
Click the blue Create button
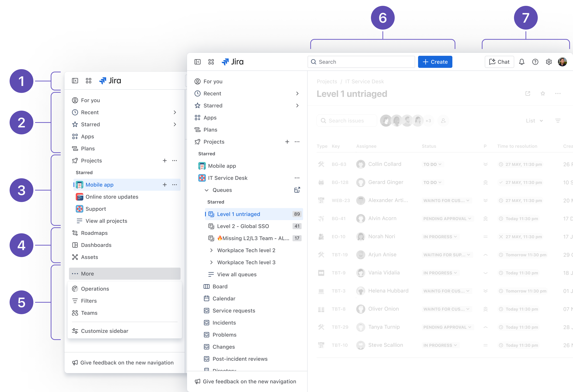(x=435, y=62)
